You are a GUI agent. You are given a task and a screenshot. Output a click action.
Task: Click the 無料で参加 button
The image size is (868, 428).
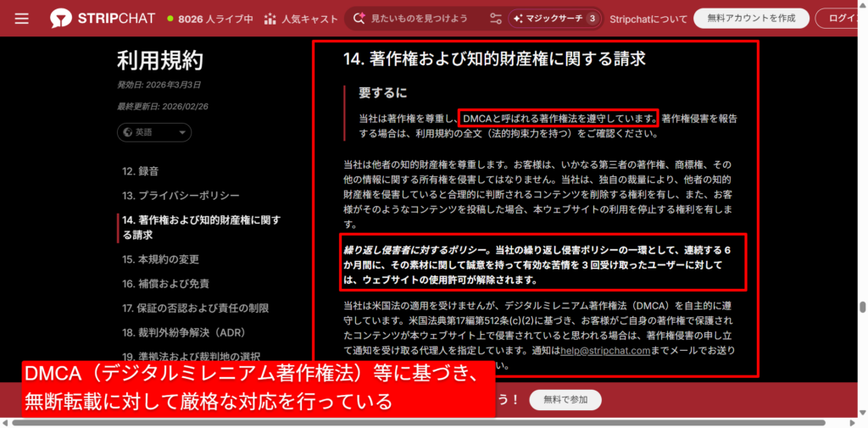pyautogui.click(x=565, y=399)
